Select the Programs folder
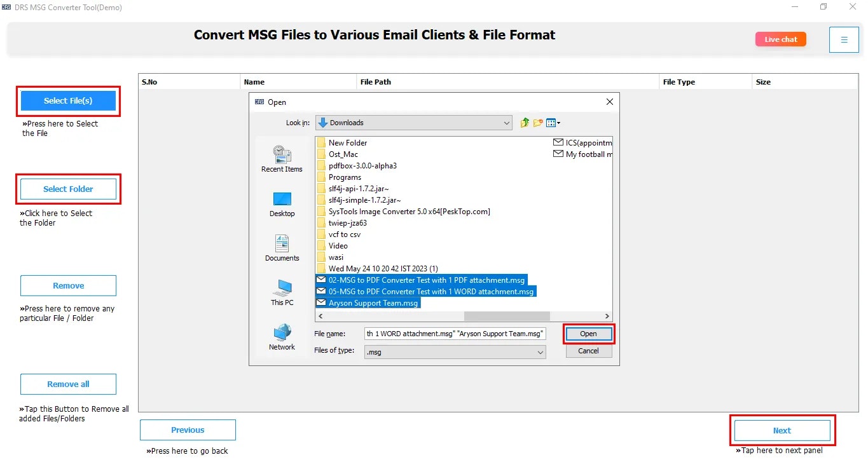This screenshot has height=462, width=868. (339, 177)
